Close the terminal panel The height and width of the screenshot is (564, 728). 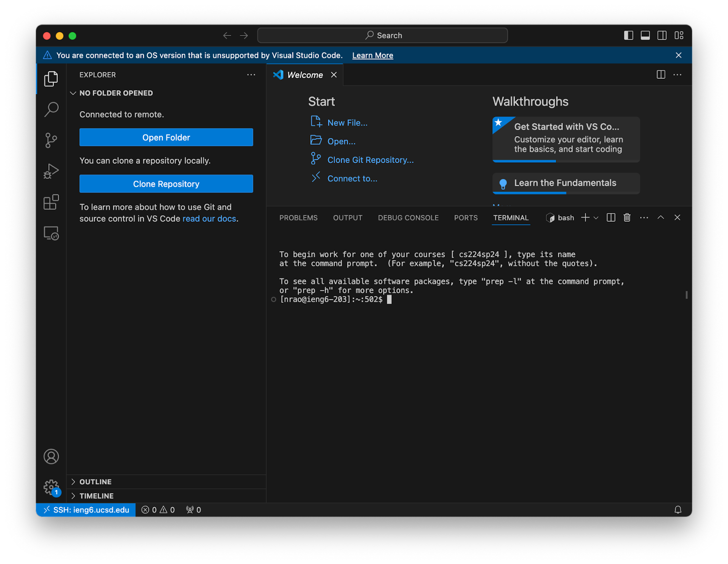pyautogui.click(x=677, y=218)
